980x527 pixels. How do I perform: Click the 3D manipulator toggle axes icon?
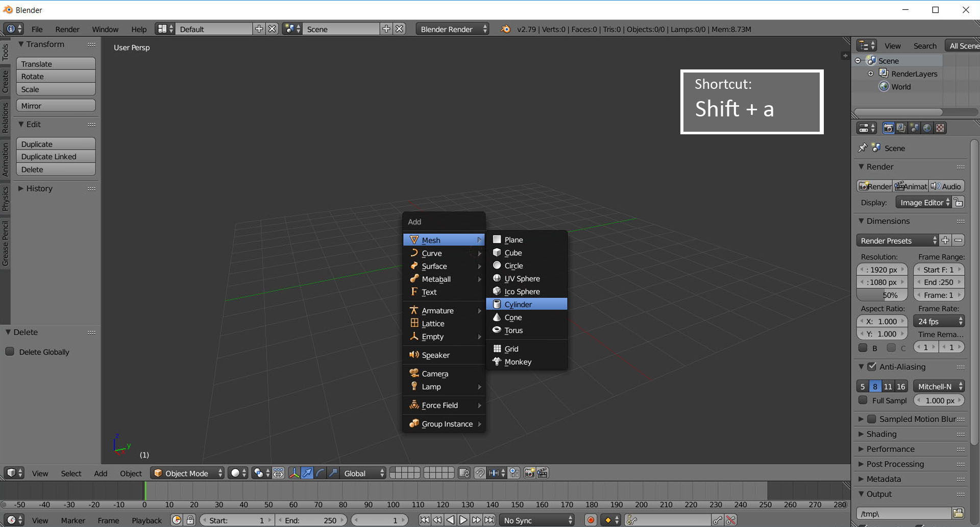point(294,473)
